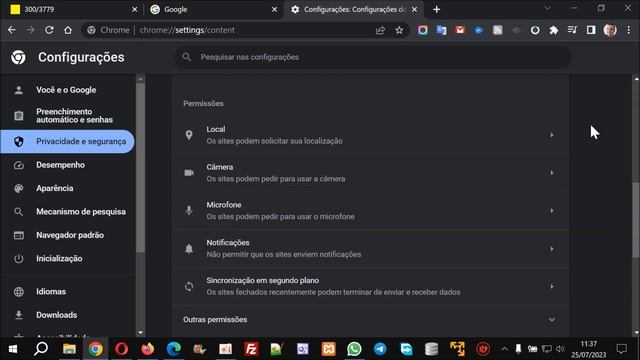Click the Google Translate extension icon

point(441,30)
